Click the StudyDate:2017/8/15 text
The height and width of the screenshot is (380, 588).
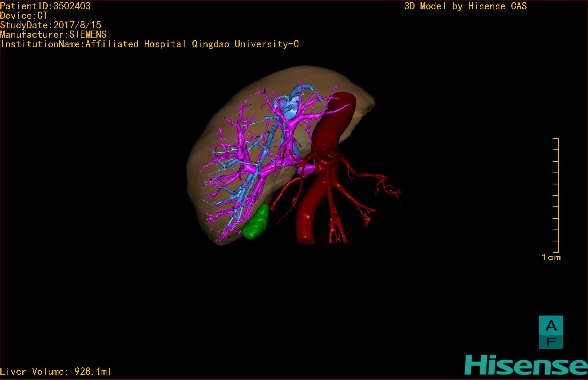point(51,25)
